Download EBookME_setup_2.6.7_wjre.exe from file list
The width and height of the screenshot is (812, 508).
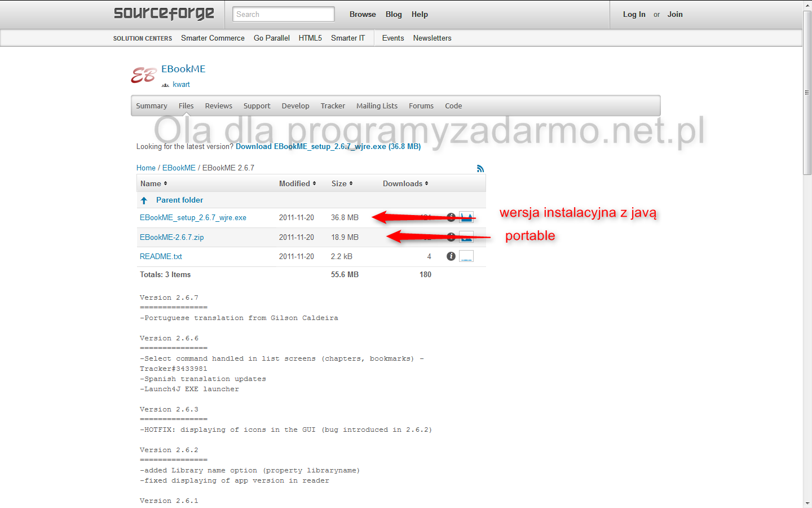click(x=193, y=217)
